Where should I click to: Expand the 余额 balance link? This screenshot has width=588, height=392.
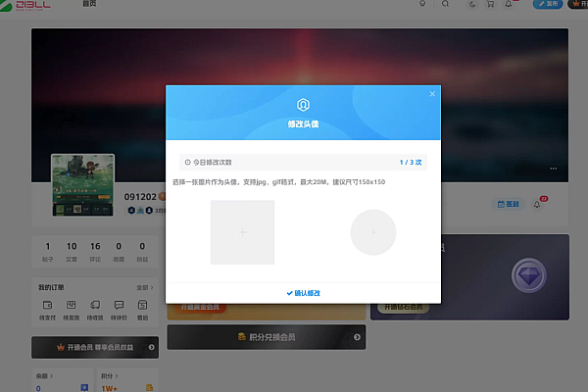(44, 376)
